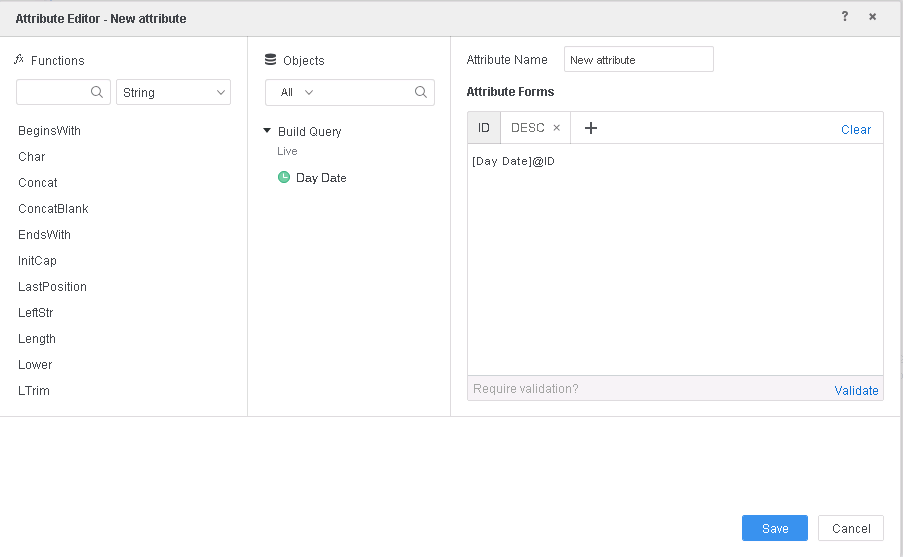Switch to the DESC form tab
Image resolution: width=903 pixels, height=557 pixels.
tap(527, 128)
